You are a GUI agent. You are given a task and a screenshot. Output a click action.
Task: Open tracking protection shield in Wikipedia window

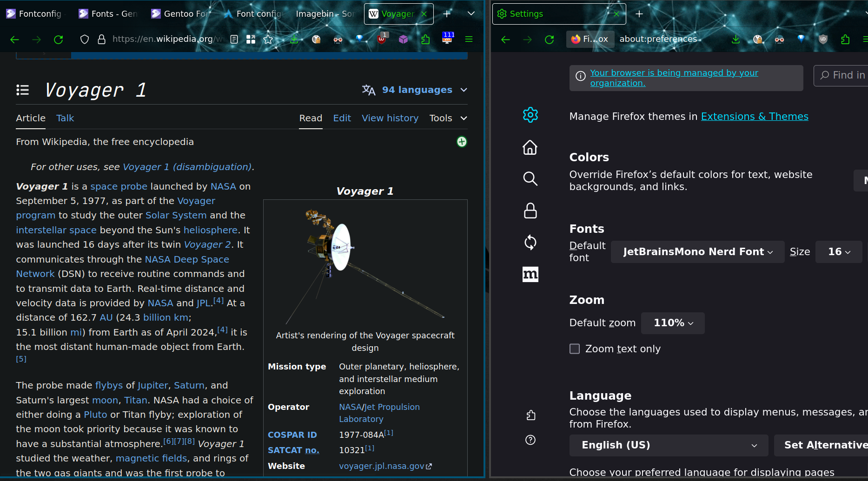(x=85, y=40)
